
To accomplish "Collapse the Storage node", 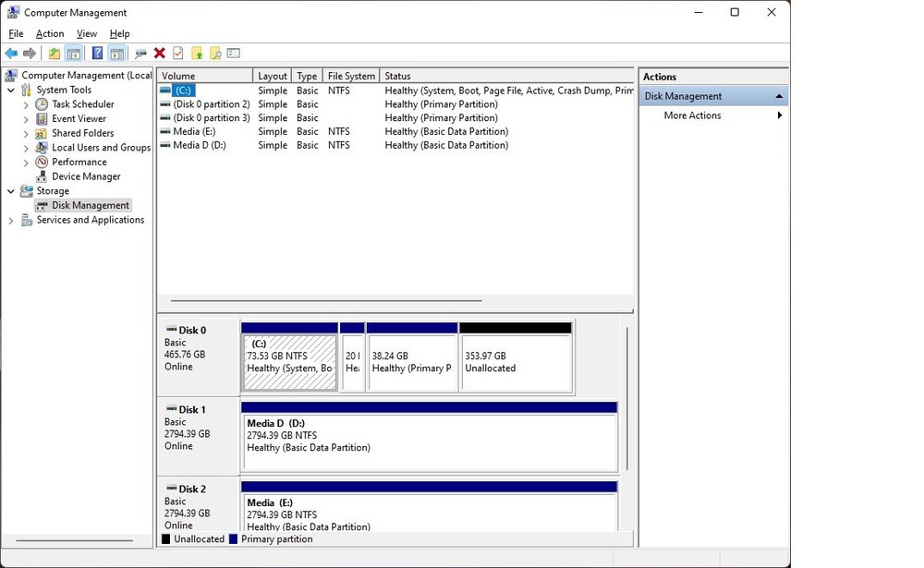I will pos(10,190).
